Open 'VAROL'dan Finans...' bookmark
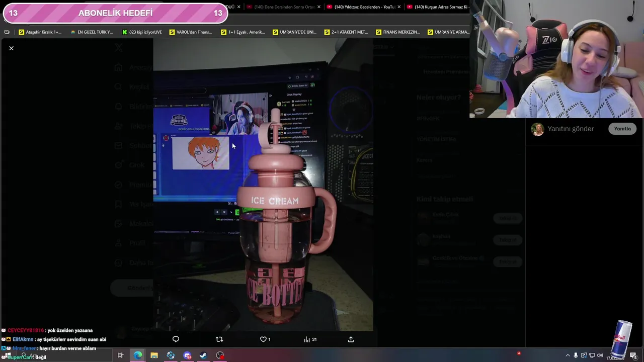The width and height of the screenshot is (644, 362). (191, 32)
